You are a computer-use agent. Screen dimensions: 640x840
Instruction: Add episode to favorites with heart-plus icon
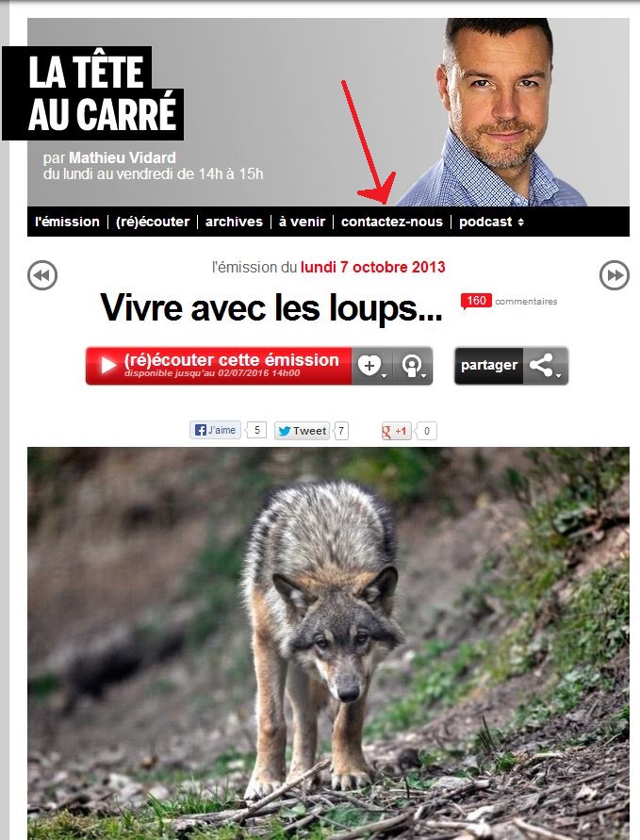pos(371,366)
